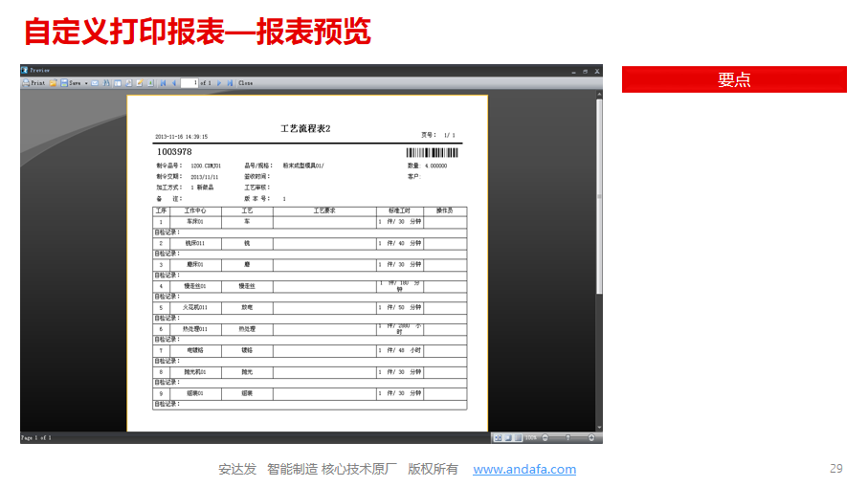Toggle the first page view mode button
The image size is (868, 487).
[x=498, y=437]
